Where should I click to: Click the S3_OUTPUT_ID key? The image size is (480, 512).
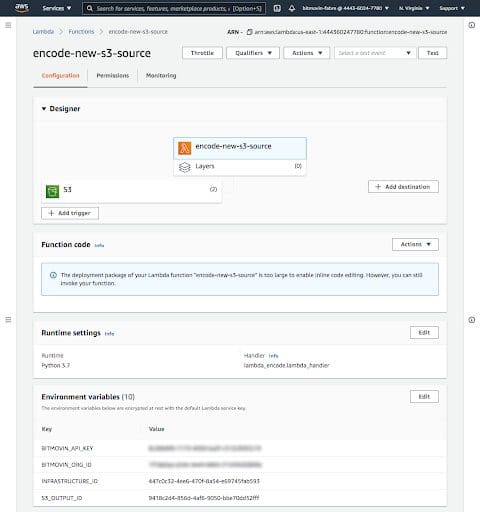62,498
